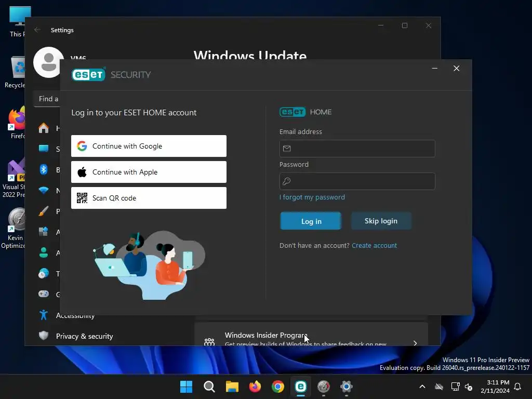This screenshot has height=399, width=532.
Task: Focus the Password field
Action: coord(357,181)
